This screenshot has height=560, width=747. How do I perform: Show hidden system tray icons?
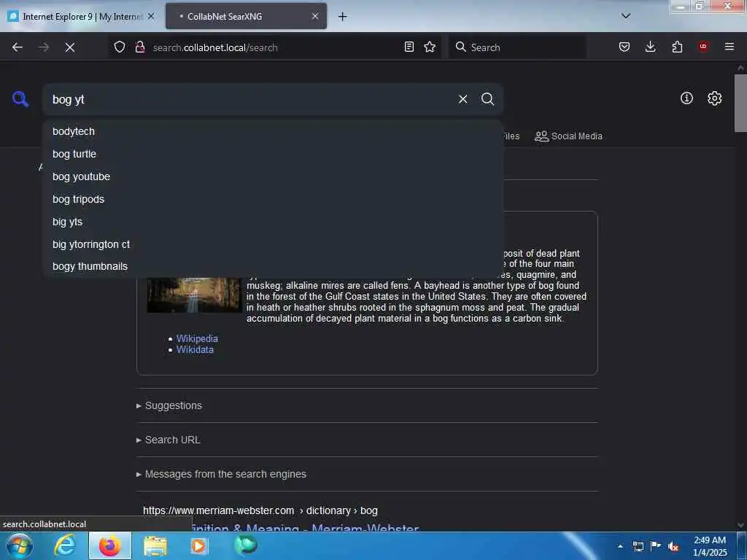point(620,545)
